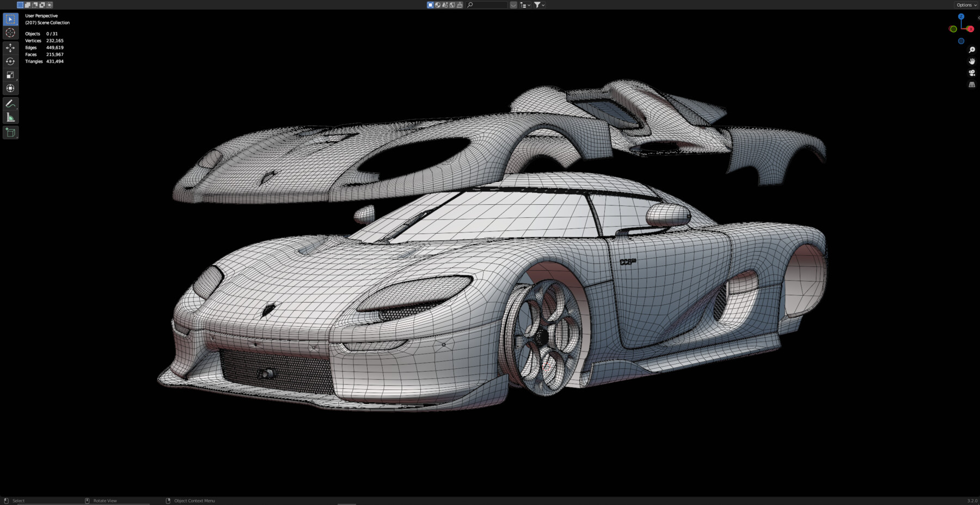Screen dimensions: 980x505
Task: Choose the Rotate tool
Action: coord(10,61)
